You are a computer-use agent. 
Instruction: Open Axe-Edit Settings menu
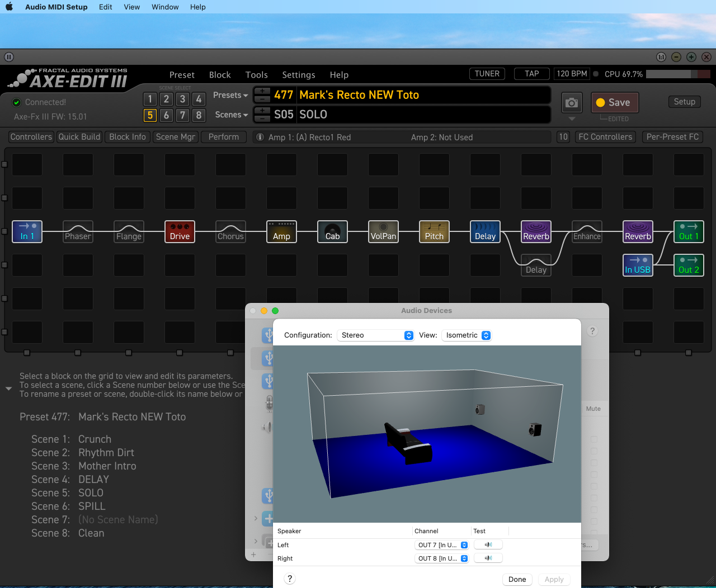[x=299, y=75]
